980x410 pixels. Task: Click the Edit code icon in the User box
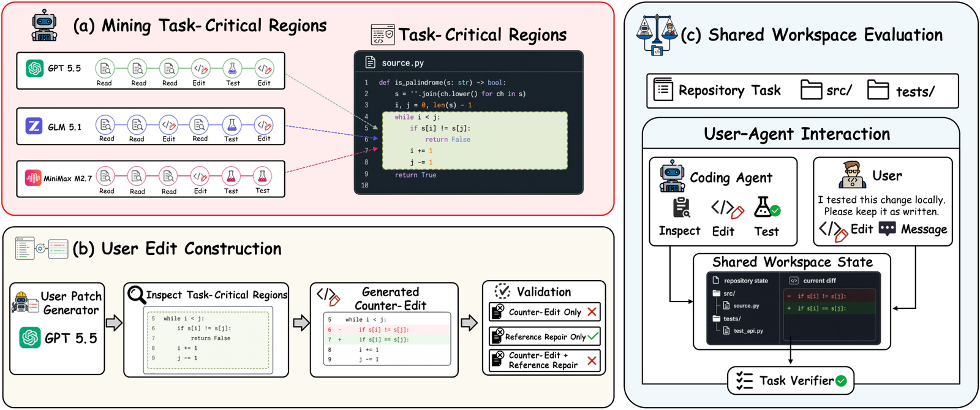[834, 230]
